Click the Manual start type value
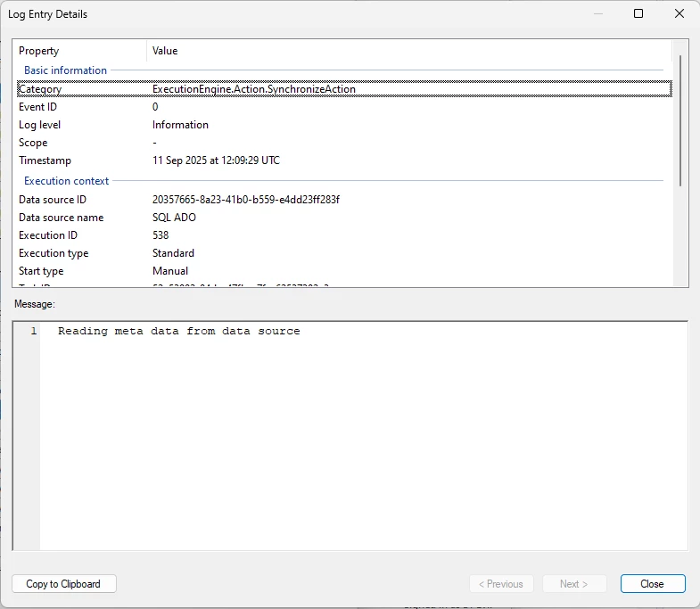Viewport: 700px width, 609px height. click(170, 271)
